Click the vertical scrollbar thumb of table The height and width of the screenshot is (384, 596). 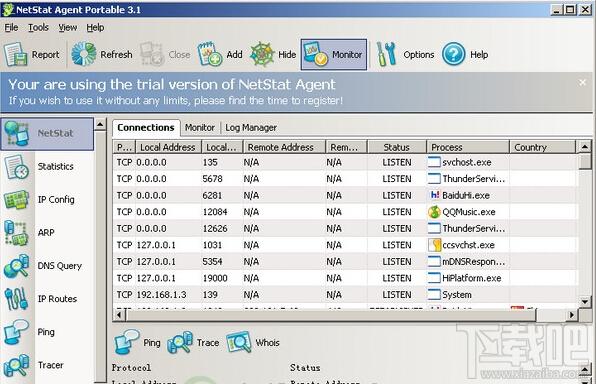[x=585, y=161]
